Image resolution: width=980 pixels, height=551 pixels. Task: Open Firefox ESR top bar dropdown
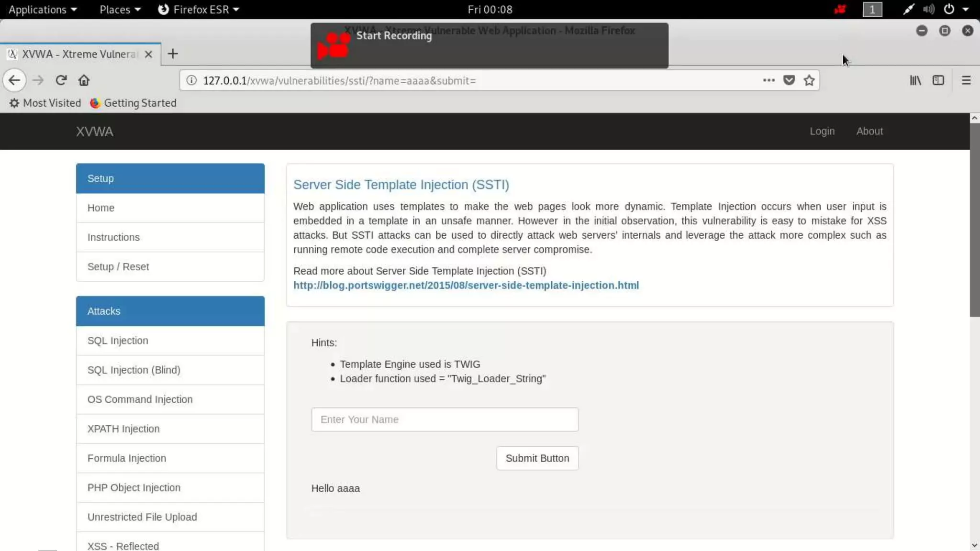click(x=199, y=10)
